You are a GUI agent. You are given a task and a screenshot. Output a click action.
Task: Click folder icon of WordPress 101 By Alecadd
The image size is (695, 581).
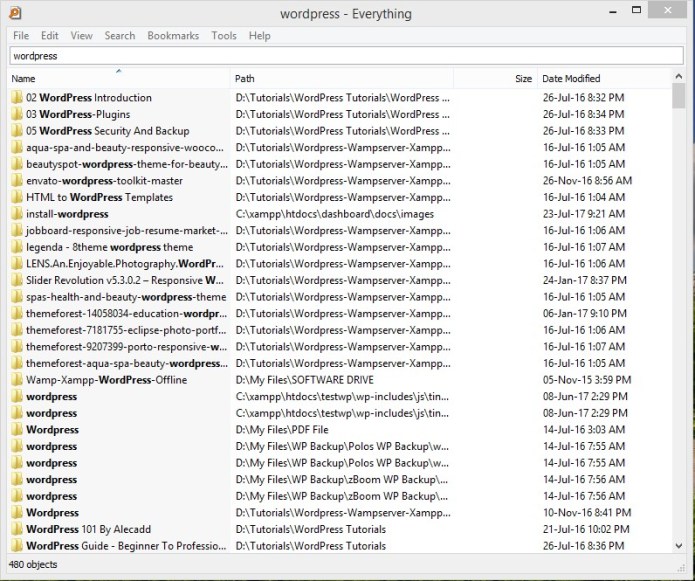pyautogui.click(x=17, y=529)
